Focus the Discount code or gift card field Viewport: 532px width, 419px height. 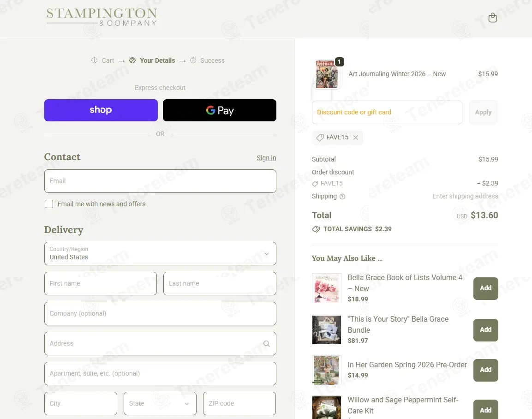point(387,112)
